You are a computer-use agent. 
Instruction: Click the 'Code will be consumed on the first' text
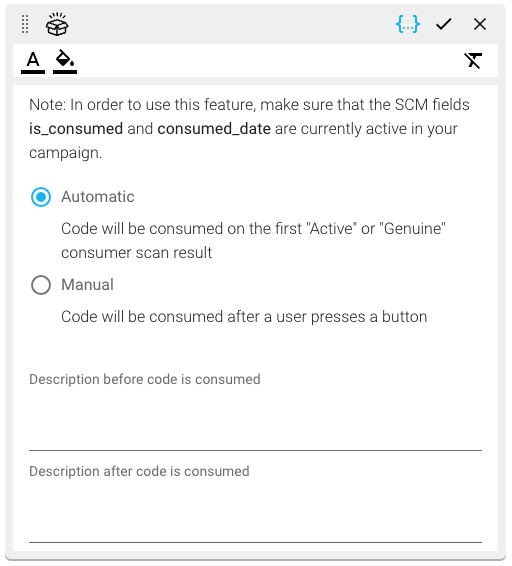point(182,229)
